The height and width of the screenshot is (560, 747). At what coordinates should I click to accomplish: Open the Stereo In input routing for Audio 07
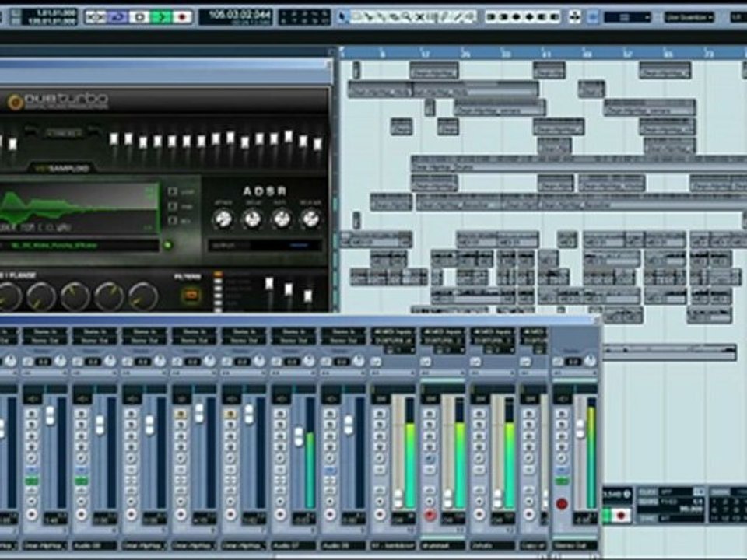tap(293, 332)
